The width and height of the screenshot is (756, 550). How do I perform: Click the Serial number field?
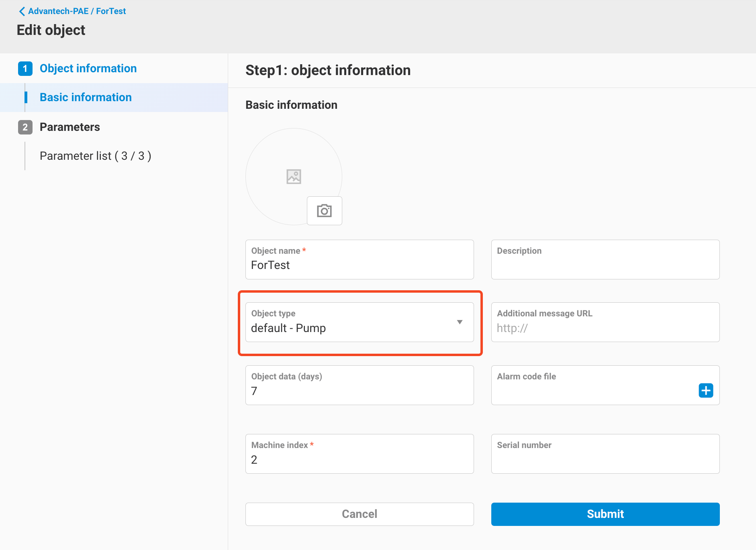coord(605,459)
